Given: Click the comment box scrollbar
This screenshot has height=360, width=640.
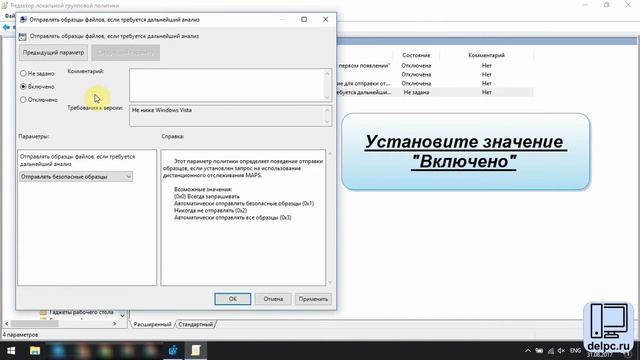Looking at the screenshot, I should coord(327,85).
